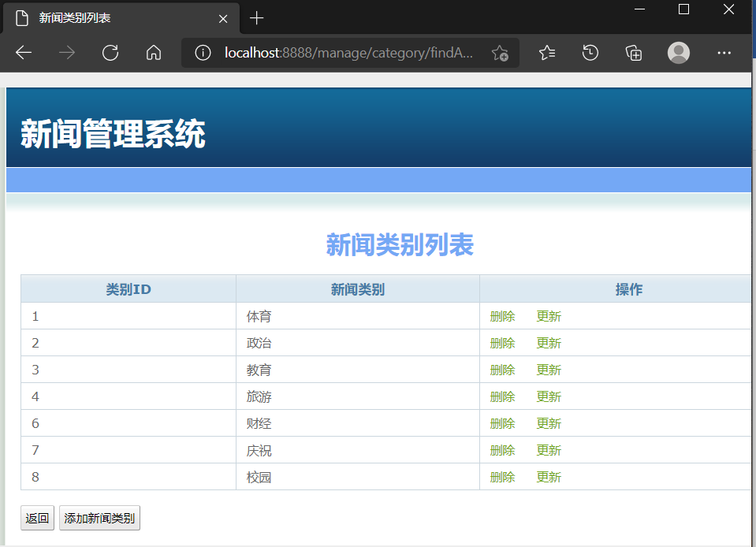Update the 旅游 category

[x=549, y=396]
